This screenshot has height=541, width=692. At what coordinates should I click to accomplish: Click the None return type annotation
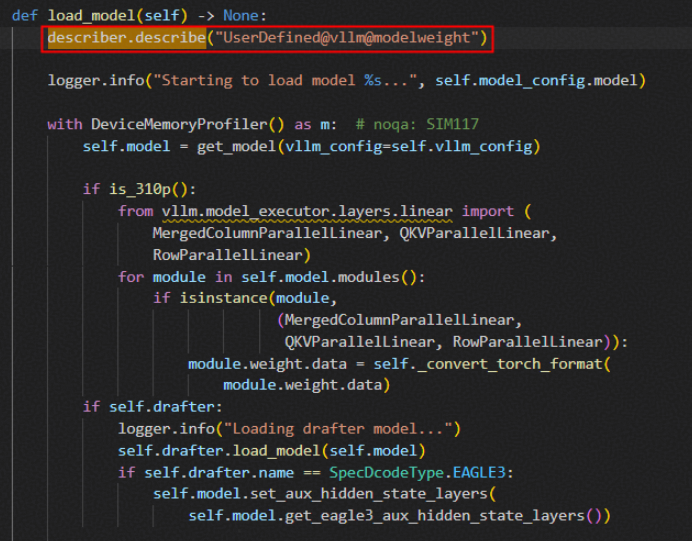coord(241,16)
